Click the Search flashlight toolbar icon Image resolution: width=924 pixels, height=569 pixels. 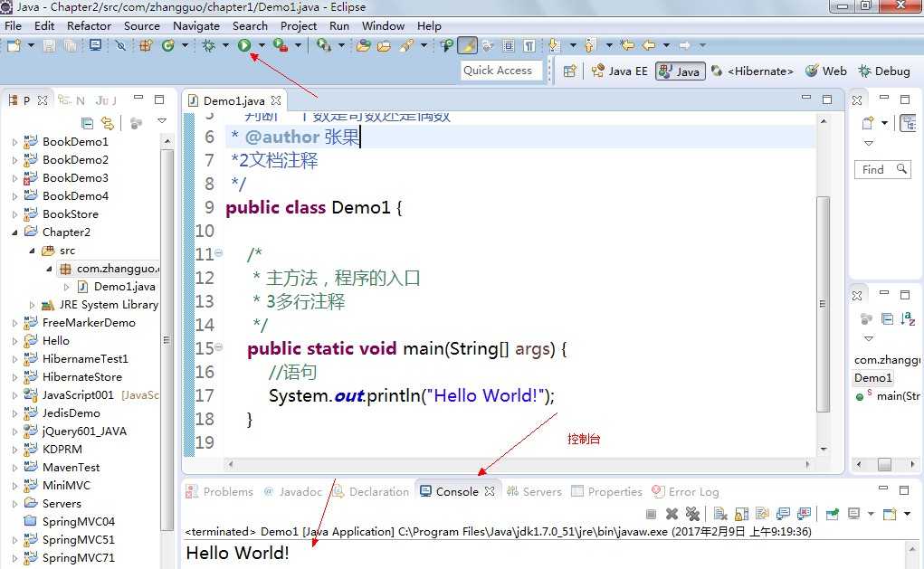tap(406, 45)
